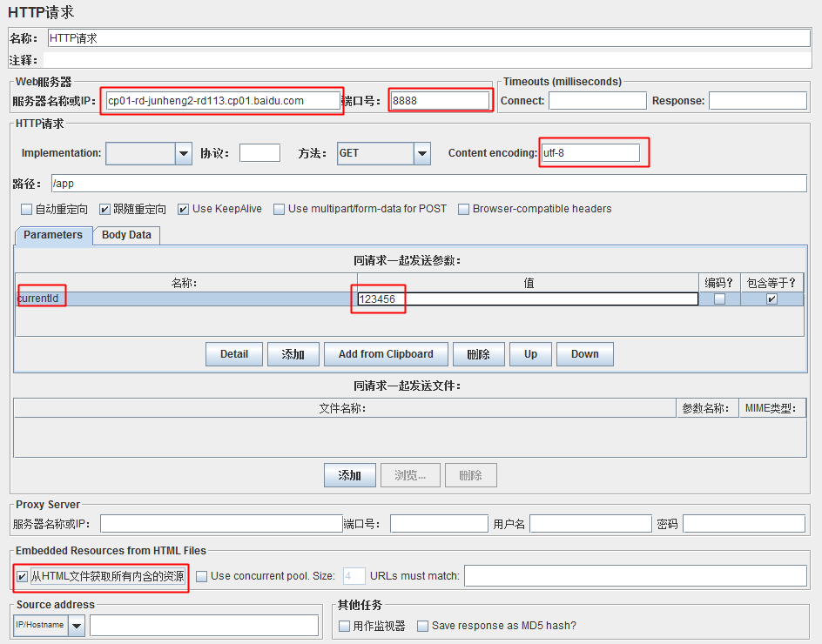This screenshot has width=822, height=644.
Task: Disable Use KeepAlive option
Action: tap(184, 209)
